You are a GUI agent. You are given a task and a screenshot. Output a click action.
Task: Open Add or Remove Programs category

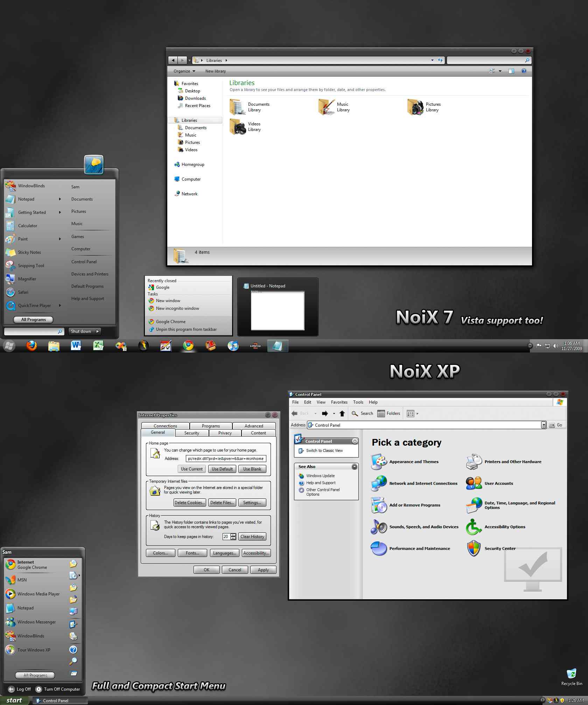(x=406, y=505)
